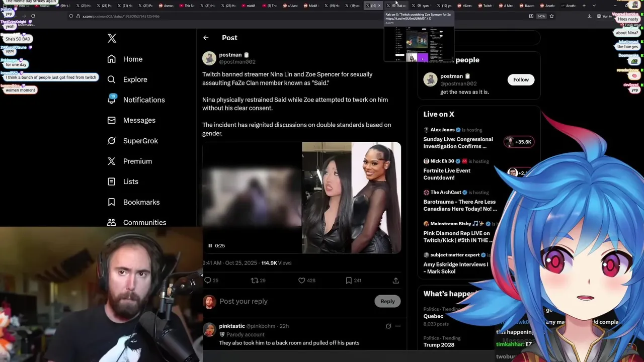Image resolution: width=644 pixels, height=362 pixels.
Task: Open the browser downloads icon
Action: [589, 16]
